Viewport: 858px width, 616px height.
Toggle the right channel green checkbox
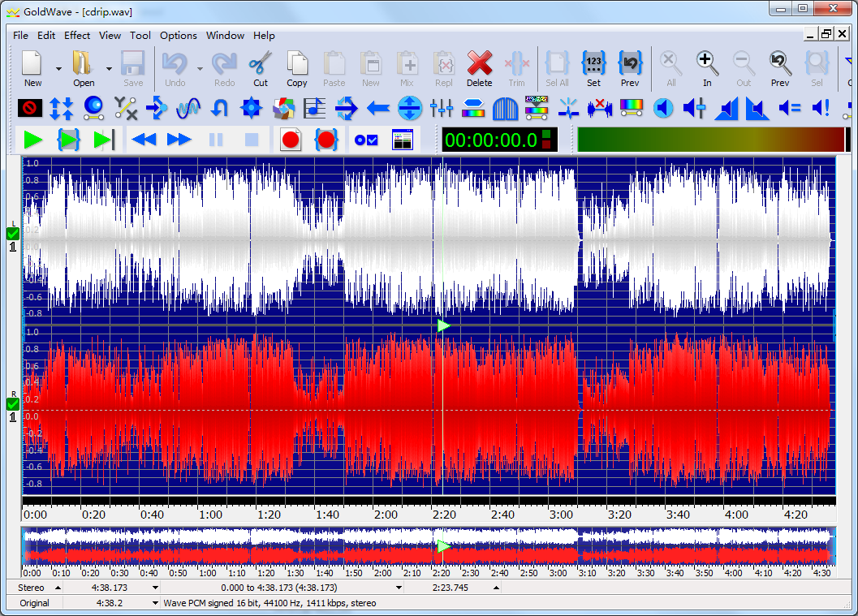(12, 404)
